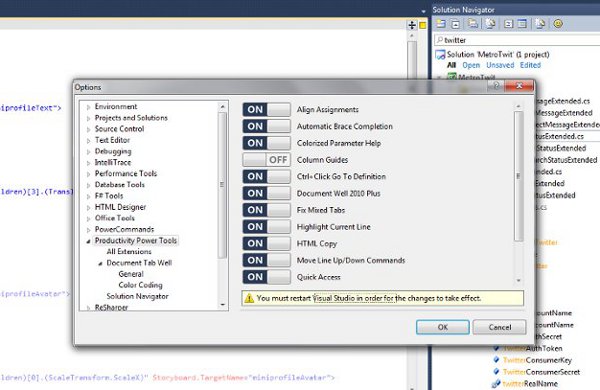Click the blue field icon beside TwitterConsumerKey
The width and height of the screenshot is (600, 390).
(496, 360)
